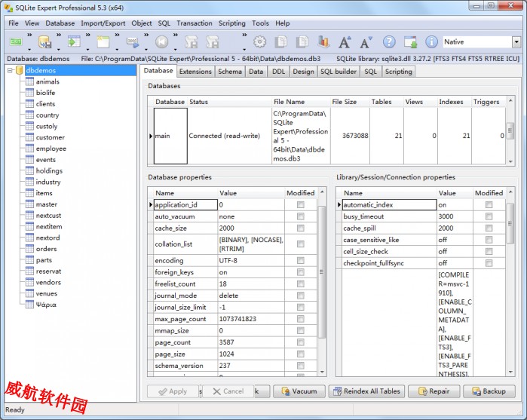Select the main database row
The height and width of the screenshot is (420, 527).
pos(326,136)
